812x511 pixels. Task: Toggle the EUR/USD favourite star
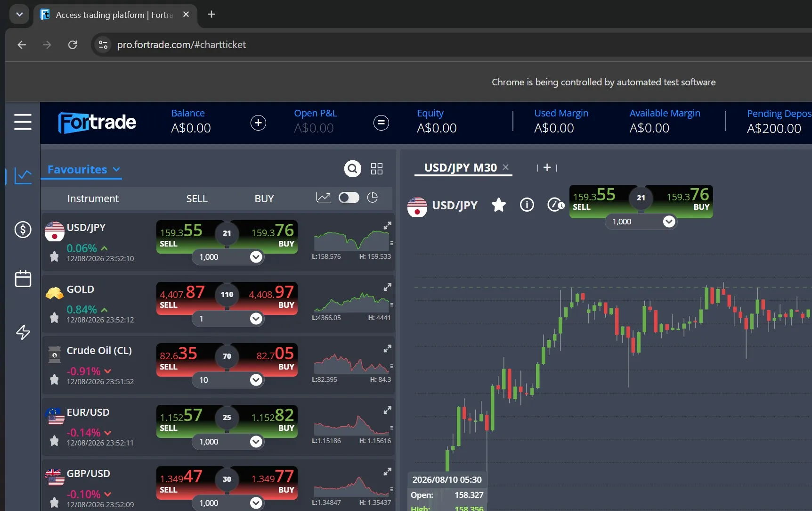pyautogui.click(x=54, y=441)
